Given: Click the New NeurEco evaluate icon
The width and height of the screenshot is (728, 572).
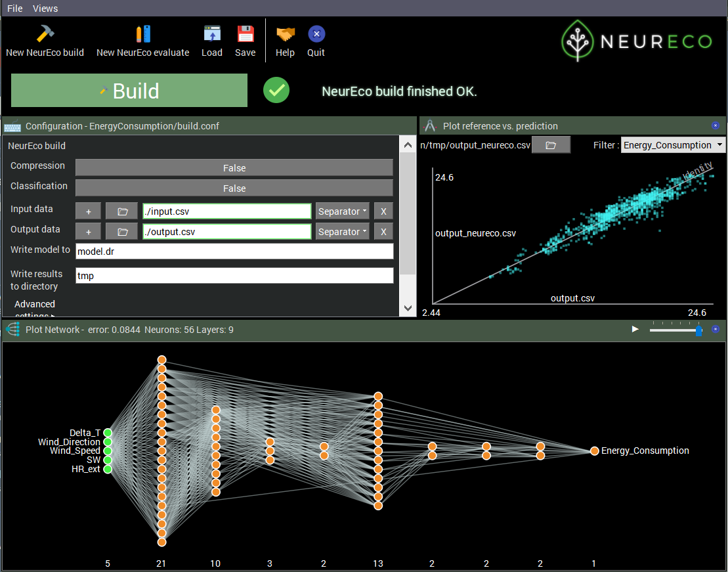Looking at the screenshot, I should (143, 33).
